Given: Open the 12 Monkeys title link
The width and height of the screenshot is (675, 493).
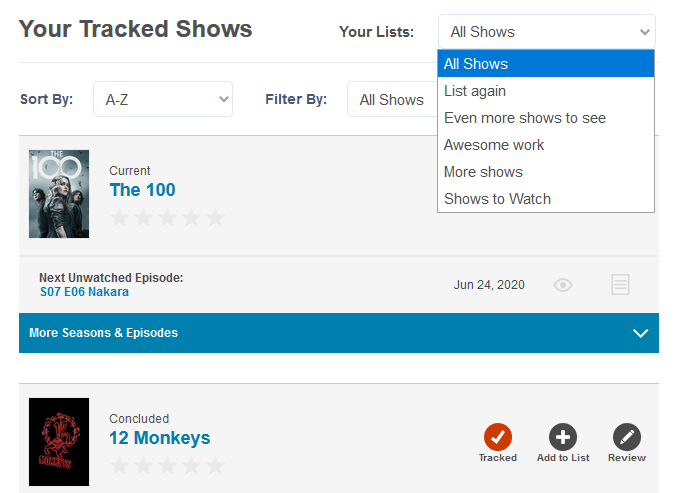Looking at the screenshot, I should coord(160,438).
